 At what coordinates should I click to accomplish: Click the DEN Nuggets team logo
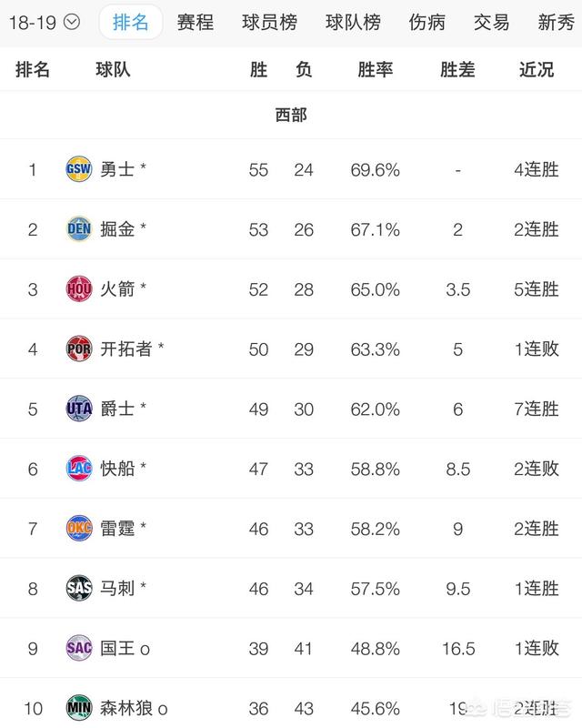pos(79,228)
